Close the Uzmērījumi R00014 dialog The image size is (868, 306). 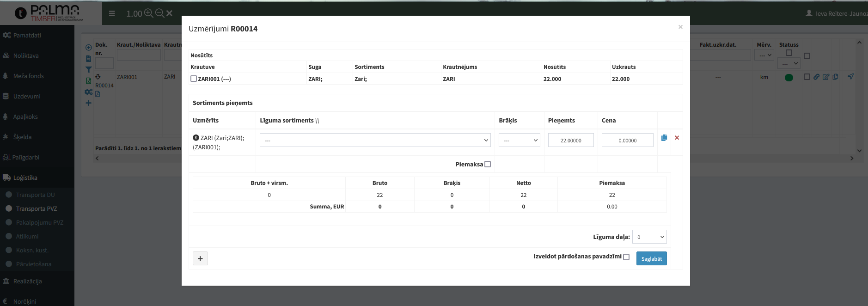click(x=680, y=27)
